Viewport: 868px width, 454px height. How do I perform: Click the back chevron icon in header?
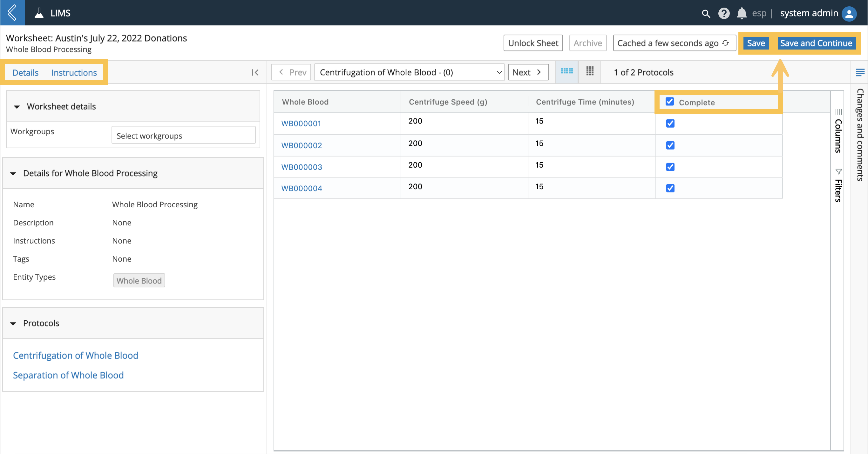point(12,13)
